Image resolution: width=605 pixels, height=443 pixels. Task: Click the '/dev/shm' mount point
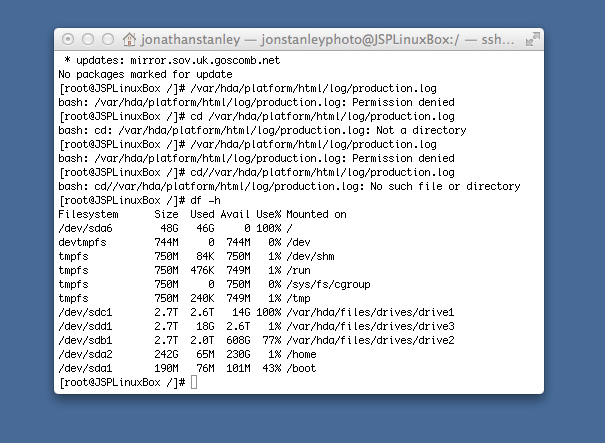point(311,257)
